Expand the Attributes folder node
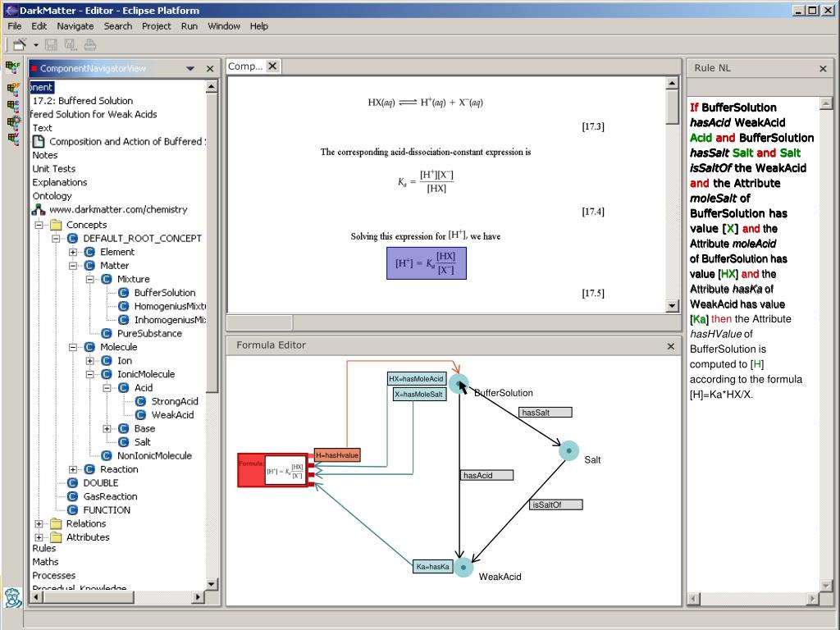This screenshot has height=630, width=840. [39, 536]
